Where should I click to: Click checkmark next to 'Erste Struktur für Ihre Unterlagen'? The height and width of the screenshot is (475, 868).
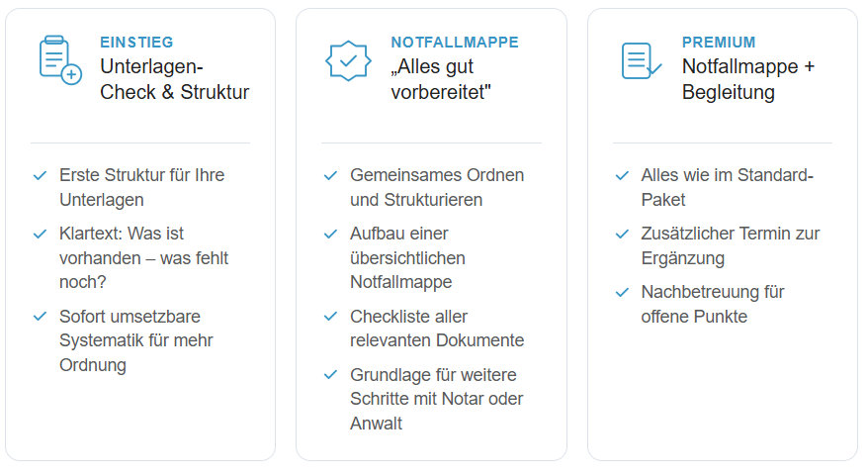(x=41, y=175)
